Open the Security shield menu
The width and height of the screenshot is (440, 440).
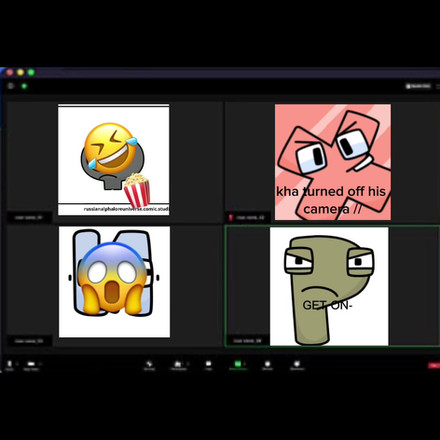(149, 364)
